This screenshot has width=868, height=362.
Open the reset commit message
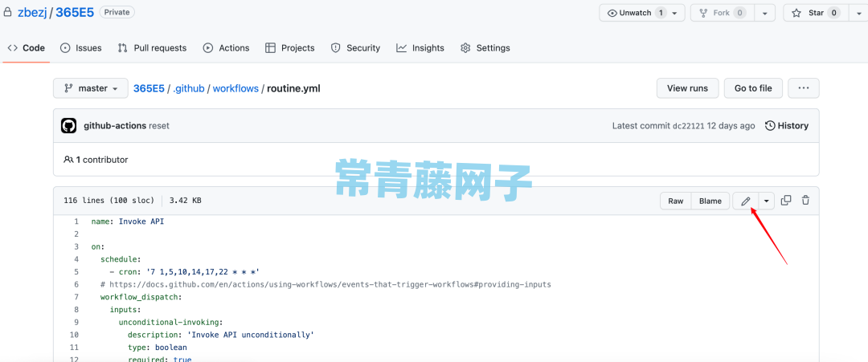point(159,125)
